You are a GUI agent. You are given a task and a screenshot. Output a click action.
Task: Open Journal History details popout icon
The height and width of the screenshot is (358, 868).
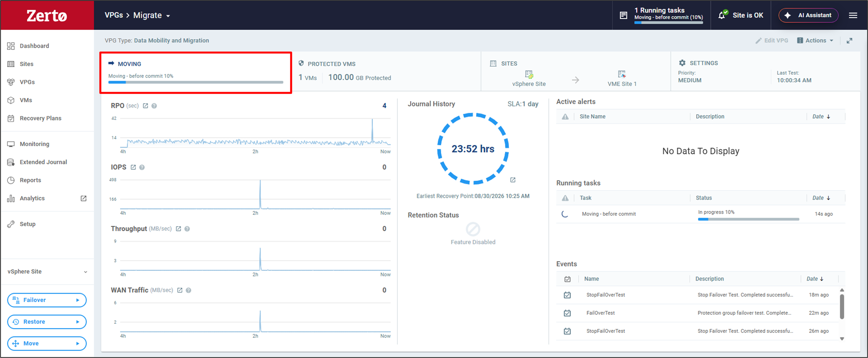(x=513, y=180)
